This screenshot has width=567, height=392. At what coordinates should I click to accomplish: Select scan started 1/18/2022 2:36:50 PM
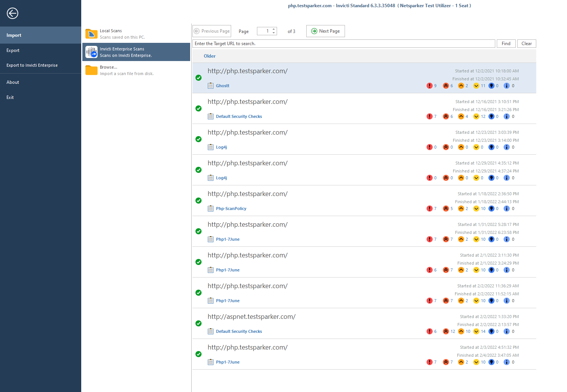click(x=364, y=201)
